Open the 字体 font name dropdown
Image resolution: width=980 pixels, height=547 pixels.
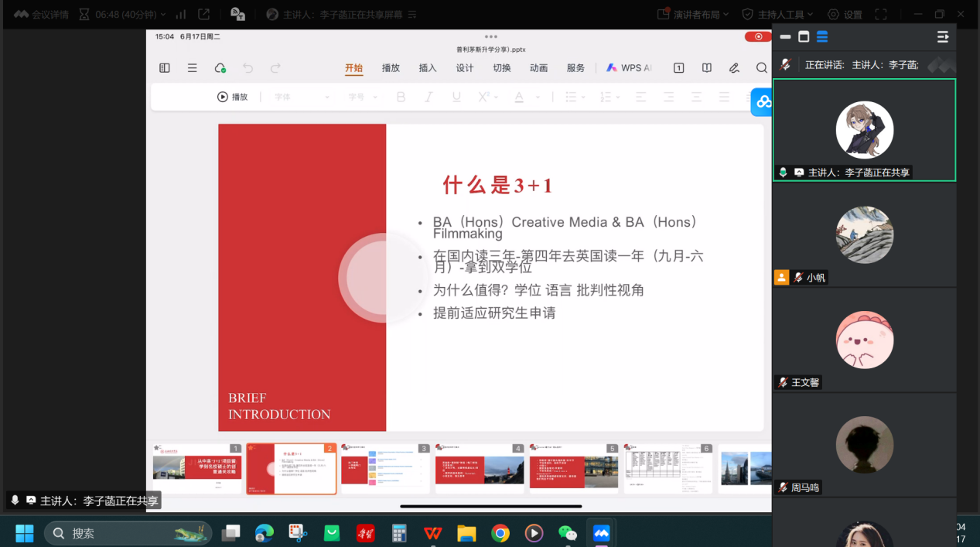[302, 97]
